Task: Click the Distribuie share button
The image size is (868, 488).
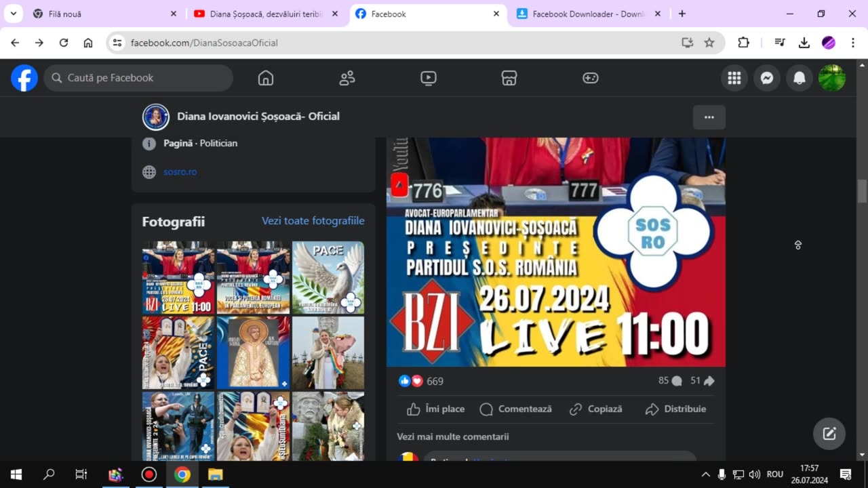Action: tap(675, 409)
